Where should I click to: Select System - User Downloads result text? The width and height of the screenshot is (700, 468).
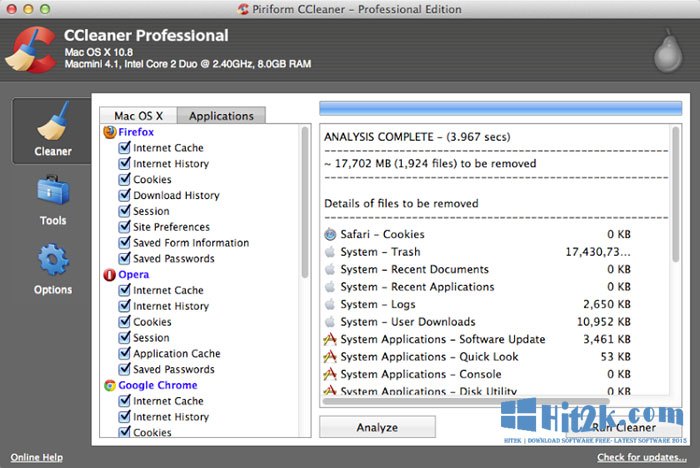(x=408, y=322)
